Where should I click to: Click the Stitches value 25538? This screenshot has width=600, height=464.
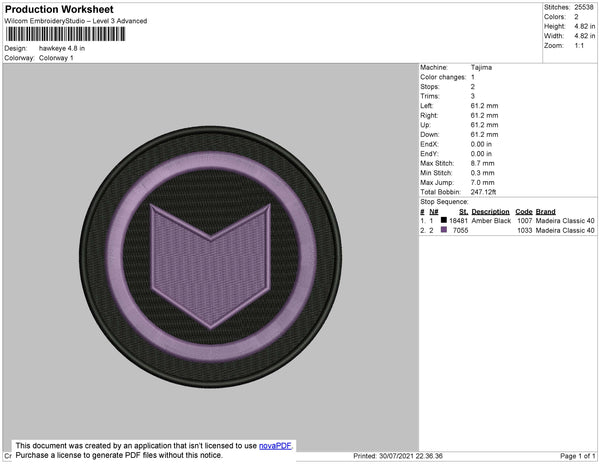click(x=584, y=7)
